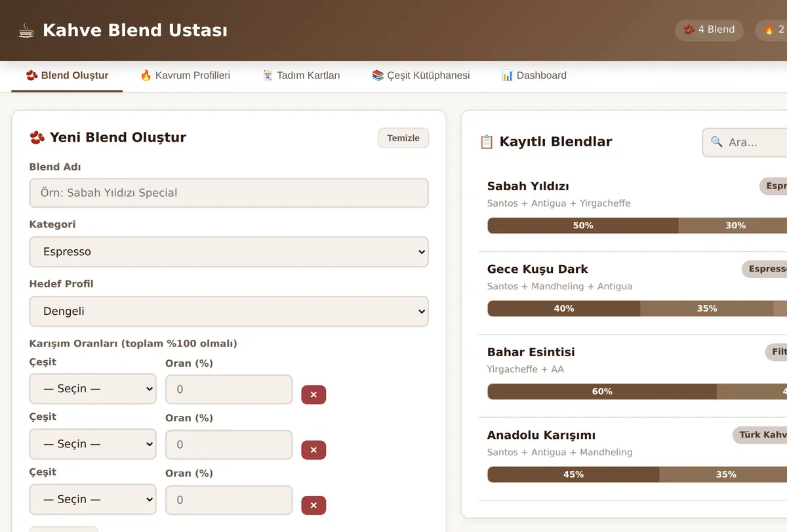The width and height of the screenshot is (787, 532).
Task: Open the second Çeşit selection dropdown
Action: [93, 444]
